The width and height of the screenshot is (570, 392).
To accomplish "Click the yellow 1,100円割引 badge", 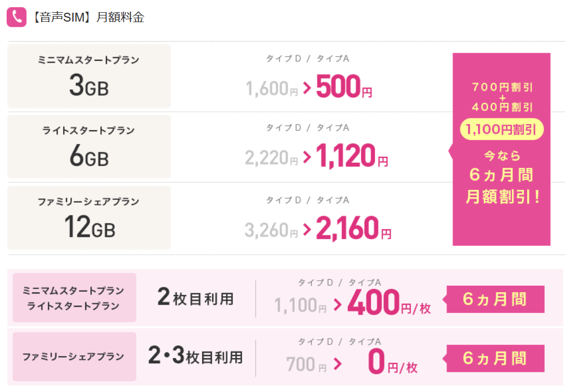I will [501, 130].
